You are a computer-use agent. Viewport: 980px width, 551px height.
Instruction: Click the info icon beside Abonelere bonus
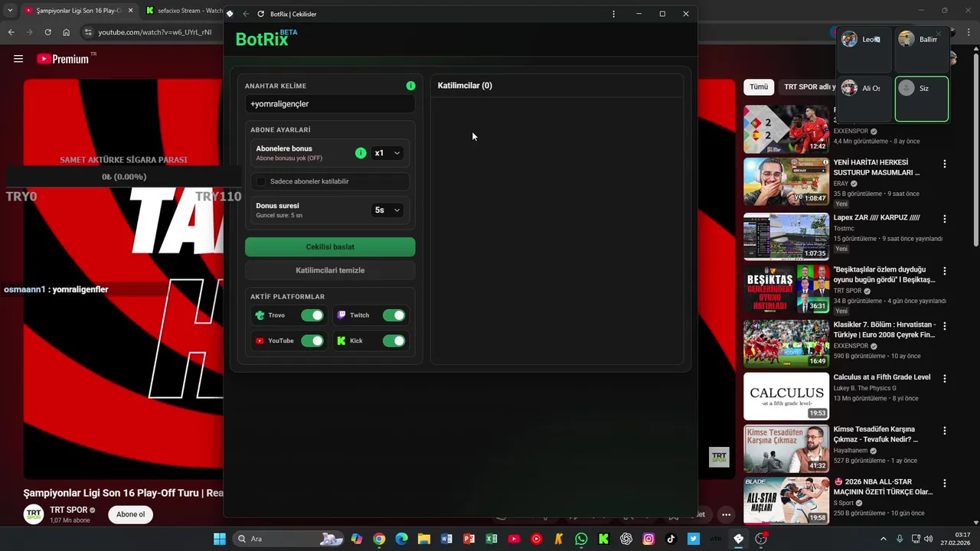tap(361, 153)
